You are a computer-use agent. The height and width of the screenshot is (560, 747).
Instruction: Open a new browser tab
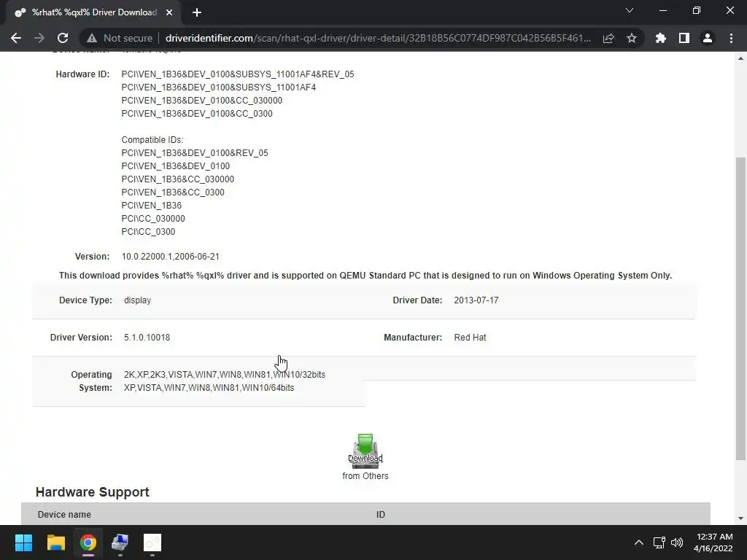197,13
